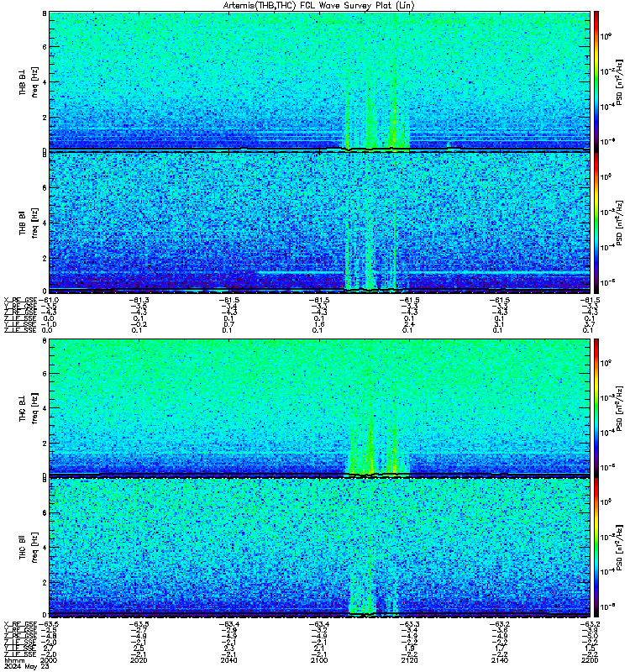Click the '2040' time label
This screenshot has height=672, width=630.
pos(229,660)
